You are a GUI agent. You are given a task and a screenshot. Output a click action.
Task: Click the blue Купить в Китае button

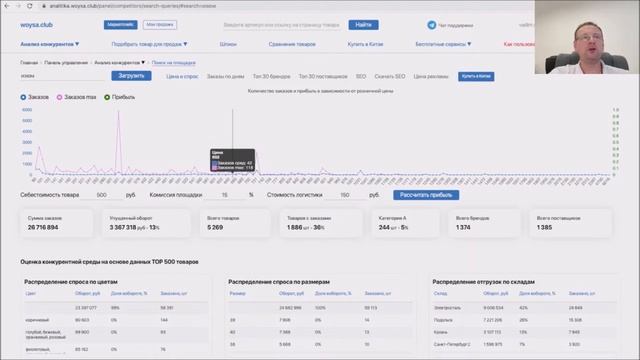point(476,76)
